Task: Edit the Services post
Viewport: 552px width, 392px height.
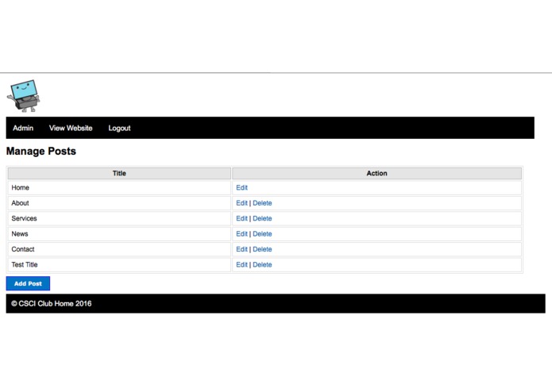Action: pyautogui.click(x=242, y=218)
